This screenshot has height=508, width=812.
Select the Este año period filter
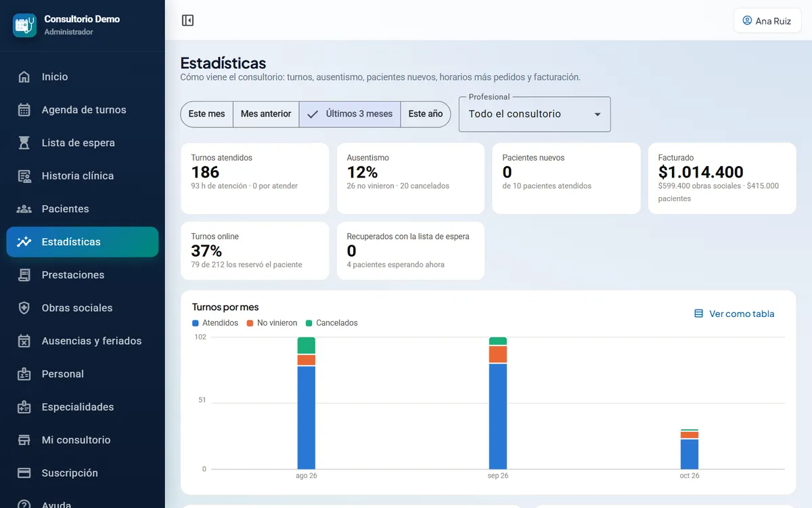coord(426,114)
